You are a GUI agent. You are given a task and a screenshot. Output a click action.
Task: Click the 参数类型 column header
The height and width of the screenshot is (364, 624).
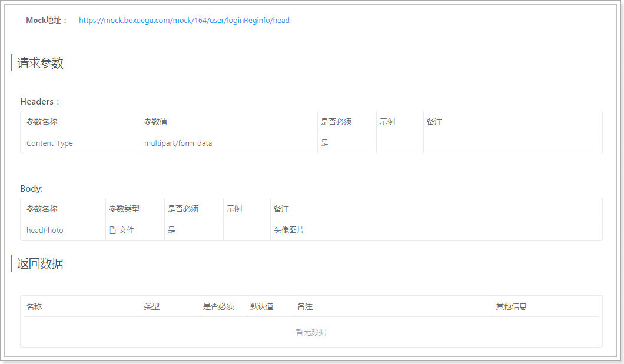124,209
